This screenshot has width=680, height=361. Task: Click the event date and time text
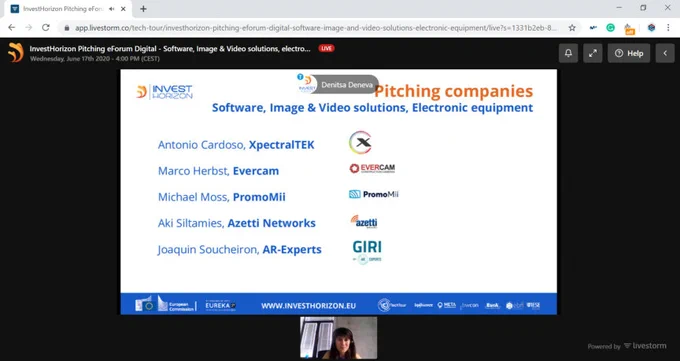tap(95, 59)
